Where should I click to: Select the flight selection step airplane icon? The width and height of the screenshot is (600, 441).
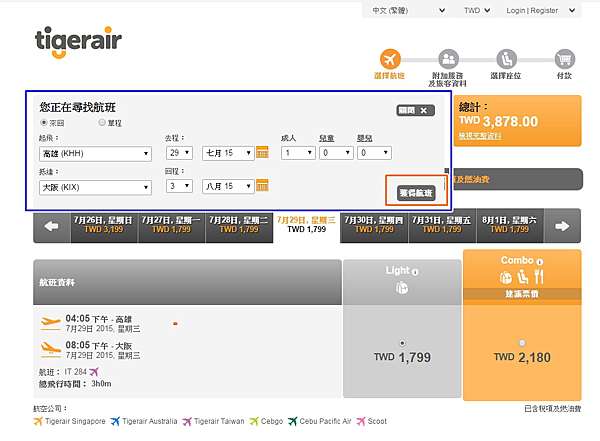[390, 59]
